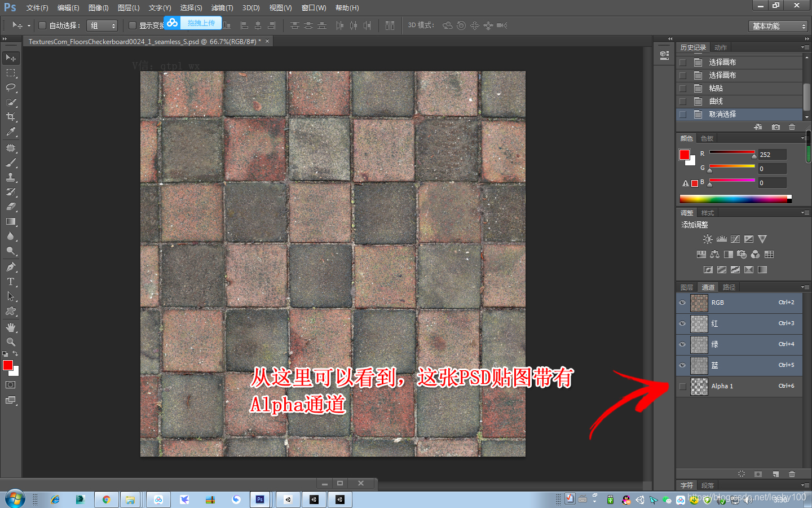Image resolution: width=812 pixels, height=508 pixels.
Task: Select the Eraser tool
Action: click(x=11, y=207)
